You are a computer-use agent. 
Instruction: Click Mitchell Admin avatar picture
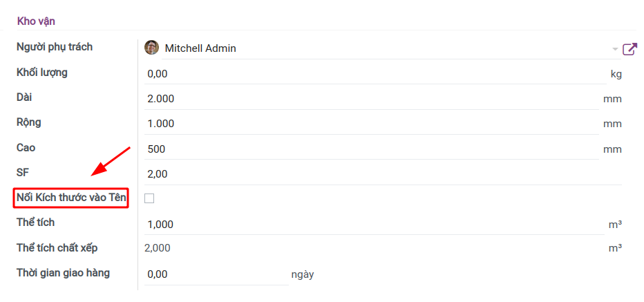[x=151, y=48]
